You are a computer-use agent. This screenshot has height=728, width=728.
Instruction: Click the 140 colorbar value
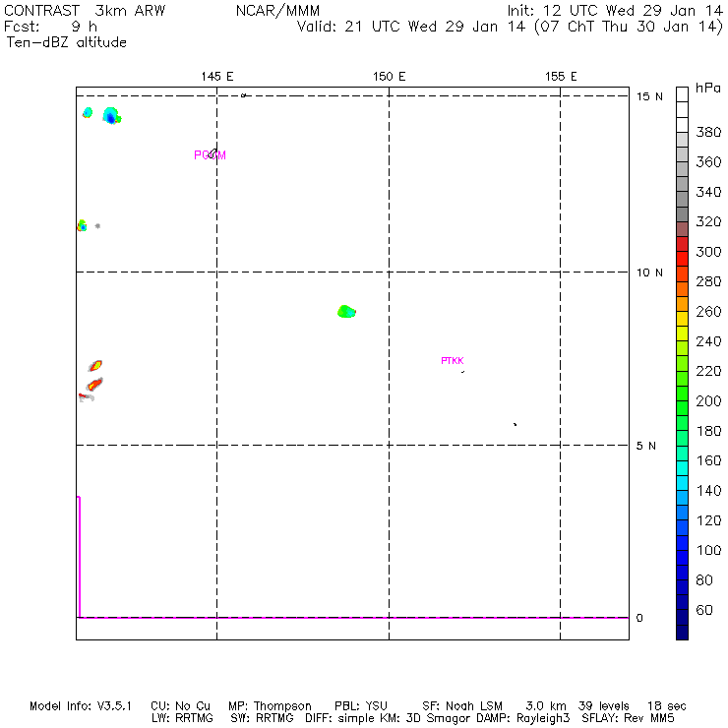[x=708, y=491]
